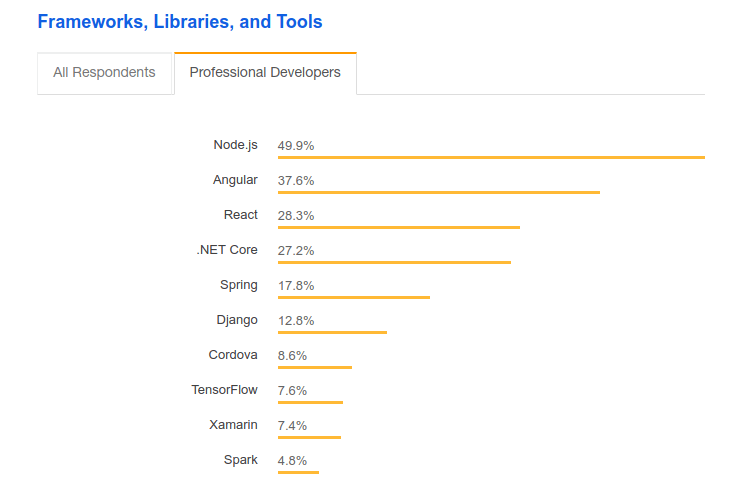Click the Frameworks, Libraries, and Tools heading
The height and width of the screenshot is (483, 745).
(180, 21)
